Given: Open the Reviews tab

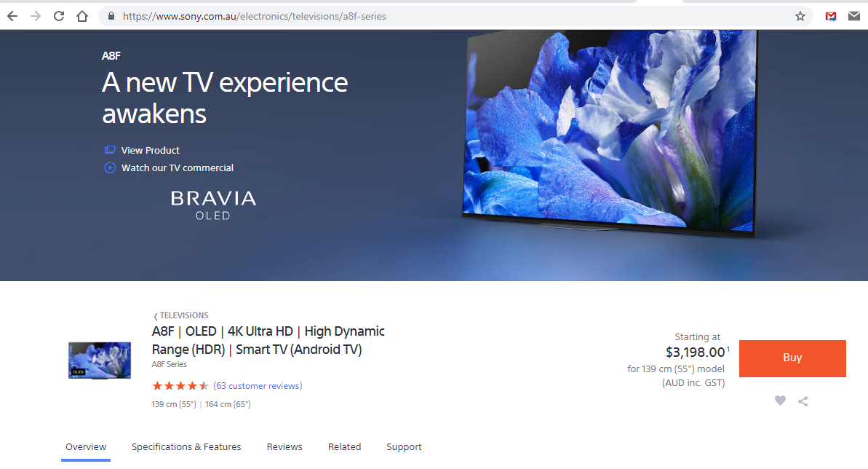Looking at the screenshot, I should coord(284,446).
